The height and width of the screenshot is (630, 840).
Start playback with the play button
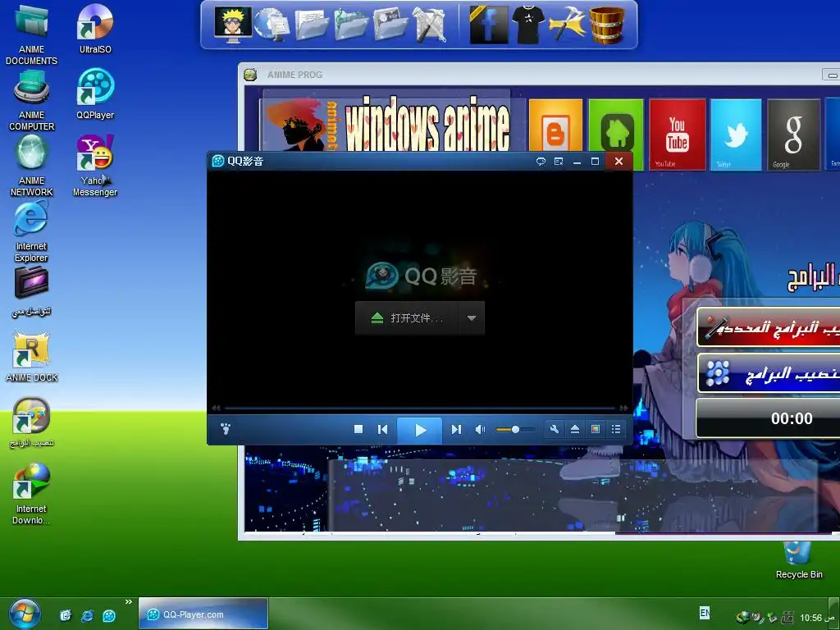[420, 430]
